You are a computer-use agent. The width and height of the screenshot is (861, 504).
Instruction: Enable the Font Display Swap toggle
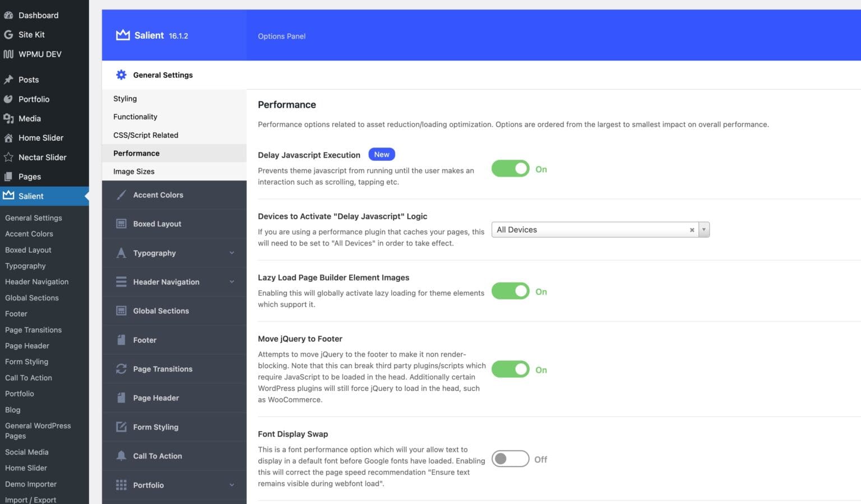(510, 459)
